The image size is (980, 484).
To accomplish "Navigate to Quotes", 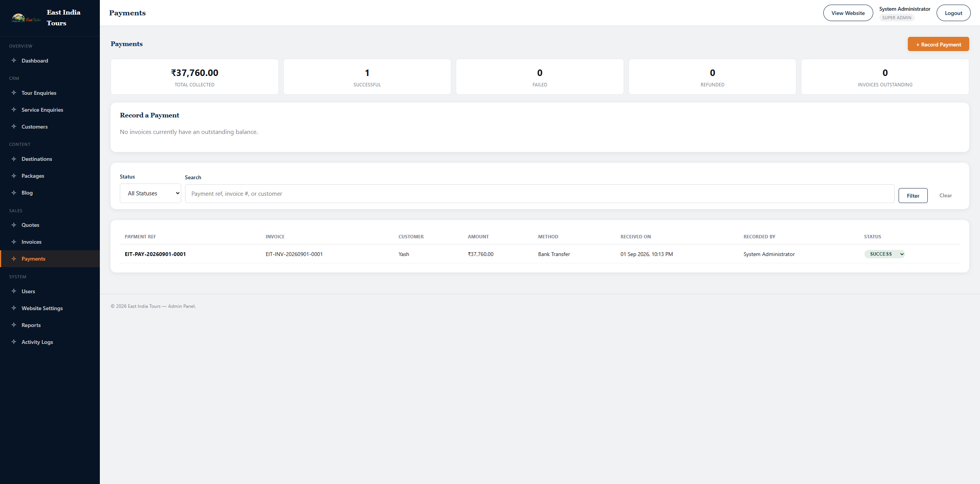I will tap(50, 225).
